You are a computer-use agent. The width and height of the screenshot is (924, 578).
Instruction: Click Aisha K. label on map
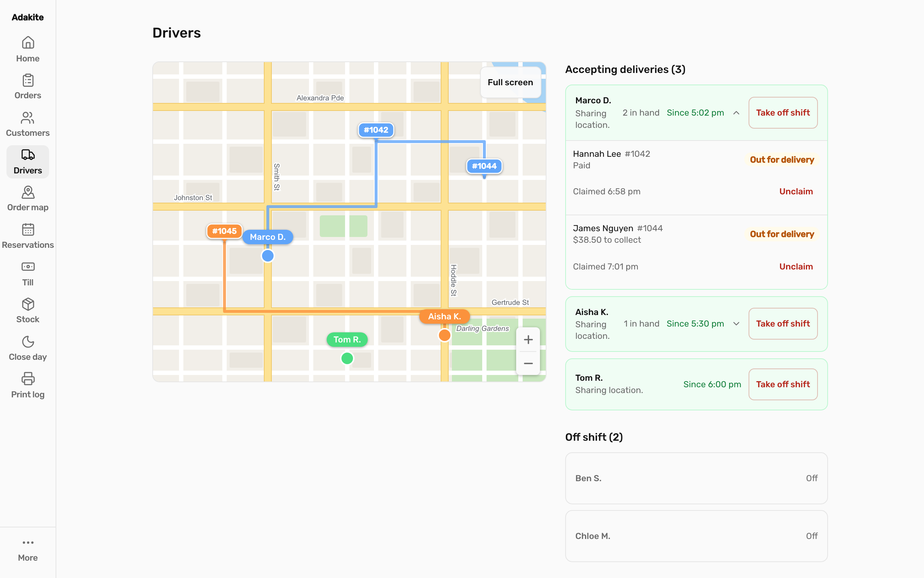click(x=444, y=316)
